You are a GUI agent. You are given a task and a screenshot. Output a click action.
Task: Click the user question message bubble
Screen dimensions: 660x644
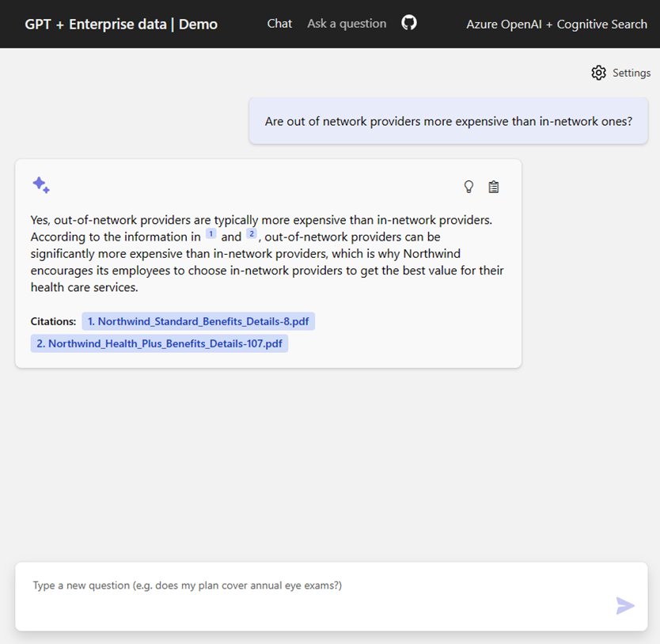coord(448,121)
